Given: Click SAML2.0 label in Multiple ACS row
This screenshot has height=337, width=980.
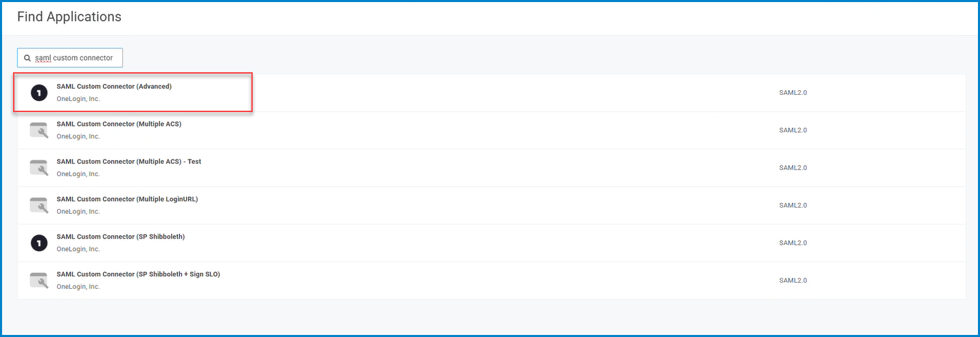Looking at the screenshot, I should [793, 130].
